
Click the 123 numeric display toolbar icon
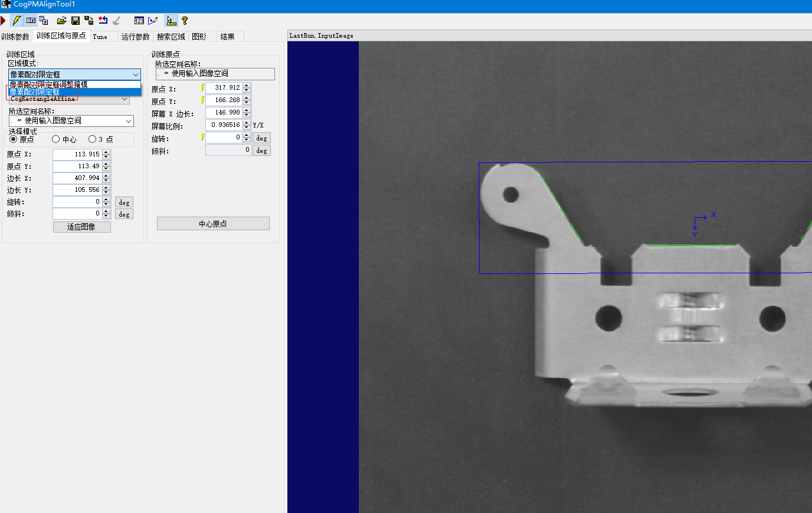tap(139, 20)
